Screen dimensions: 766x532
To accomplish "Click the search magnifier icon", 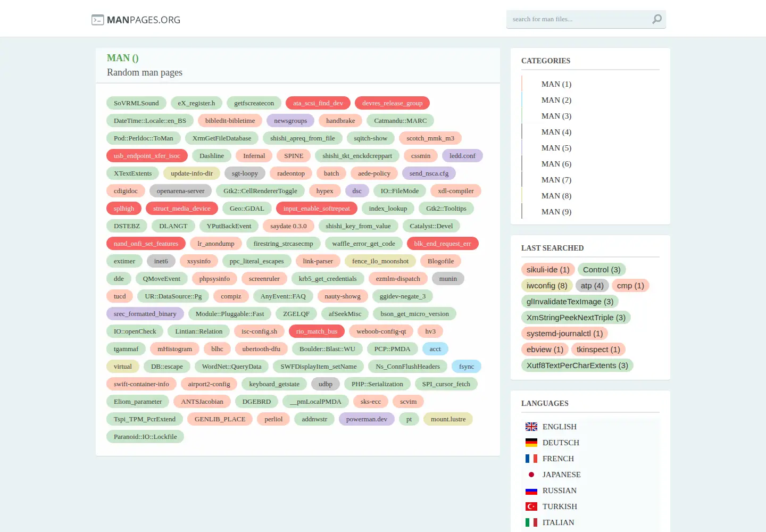I will tap(657, 19).
